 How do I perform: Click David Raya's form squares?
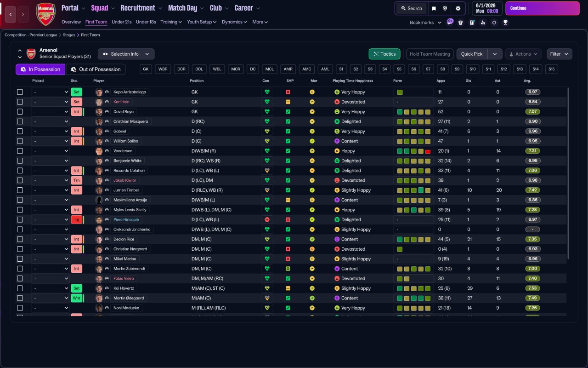pos(414,112)
